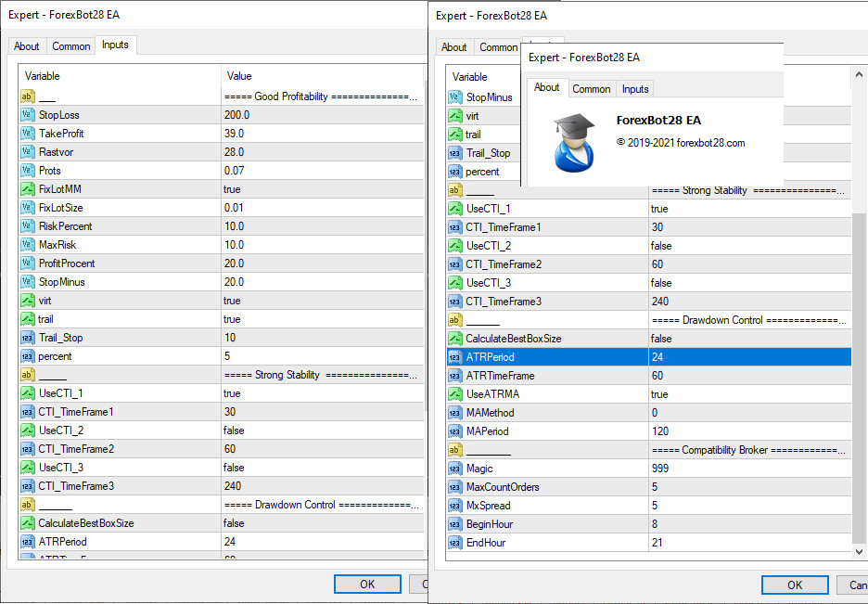Click the UseATRMA value 'true'
The image size is (868, 604).
(x=659, y=394)
